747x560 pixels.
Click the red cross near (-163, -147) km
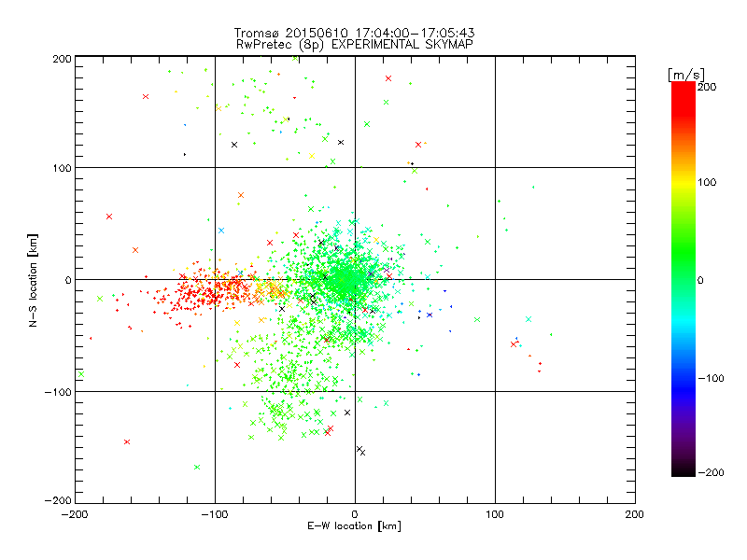127,441
